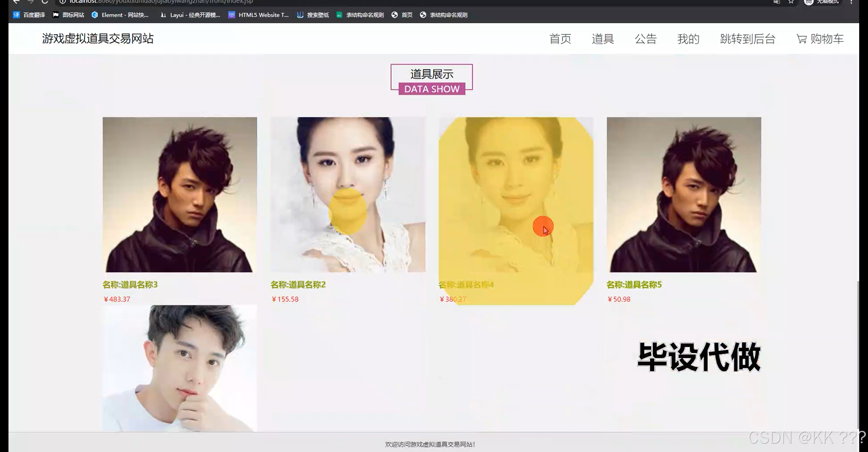Click the 名称:道具名称2 title text
The width and height of the screenshot is (868, 452).
pyautogui.click(x=298, y=285)
